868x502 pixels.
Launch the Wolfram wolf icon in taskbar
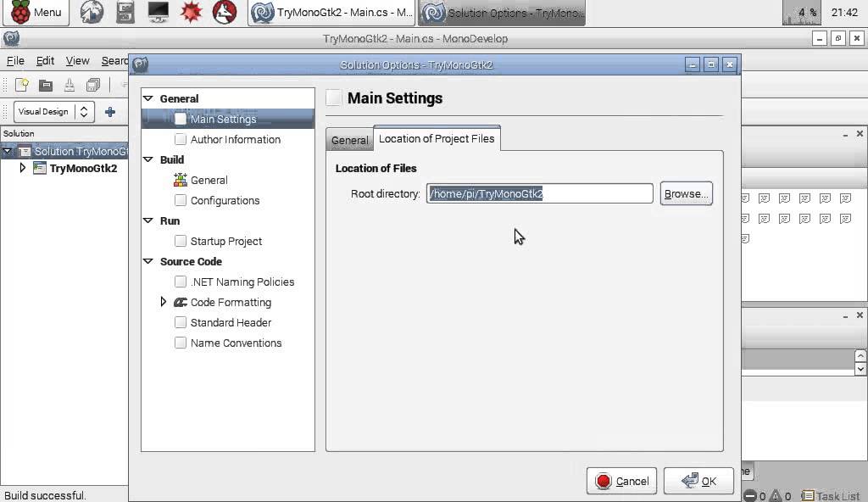(x=224, y=12)
